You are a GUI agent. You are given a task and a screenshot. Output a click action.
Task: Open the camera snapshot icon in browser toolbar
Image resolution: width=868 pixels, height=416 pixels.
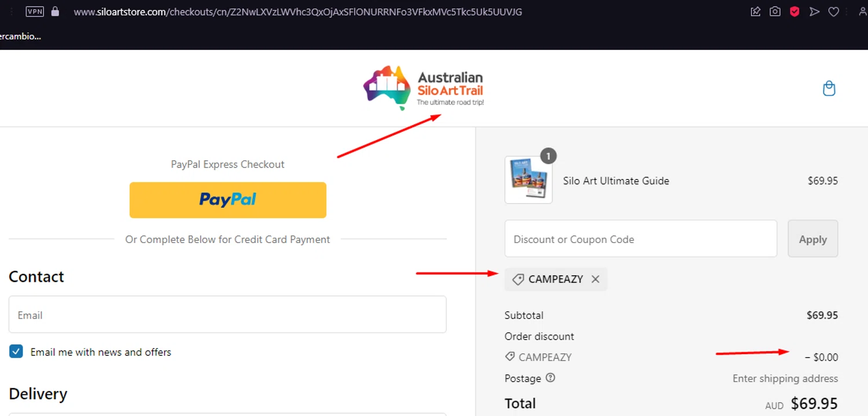[775, 12]
